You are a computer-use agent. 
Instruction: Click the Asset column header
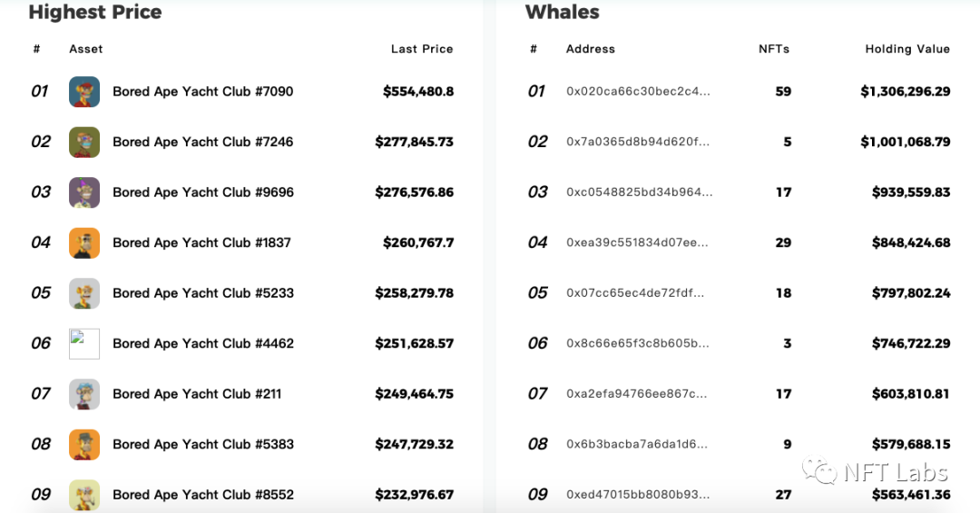point(86,49)
